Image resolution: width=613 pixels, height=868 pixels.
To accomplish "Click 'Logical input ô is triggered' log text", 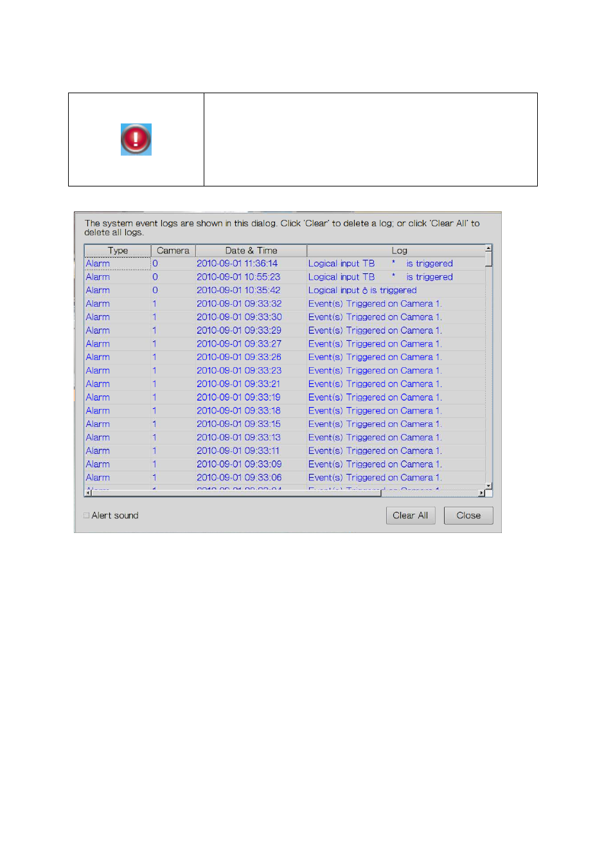I will click(362, 291).
